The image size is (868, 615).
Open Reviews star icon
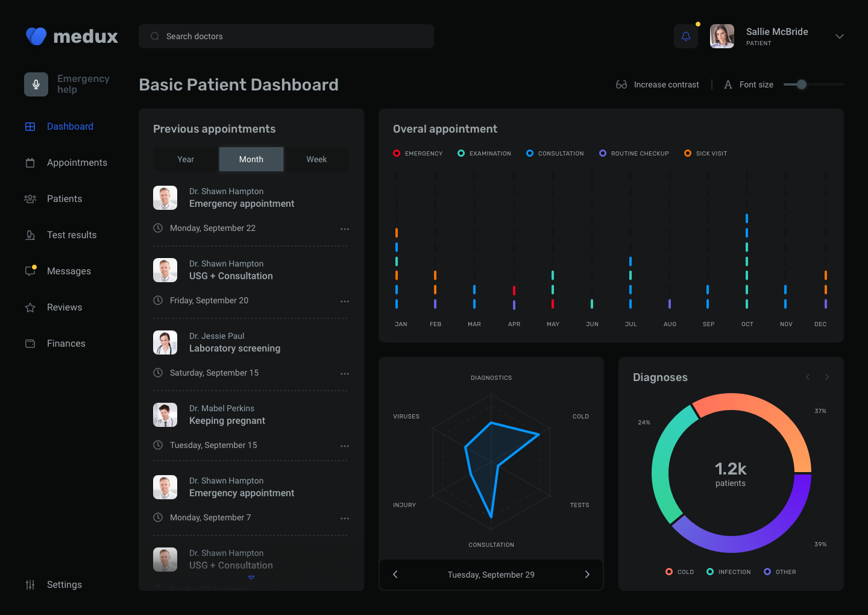pos(30,307)
